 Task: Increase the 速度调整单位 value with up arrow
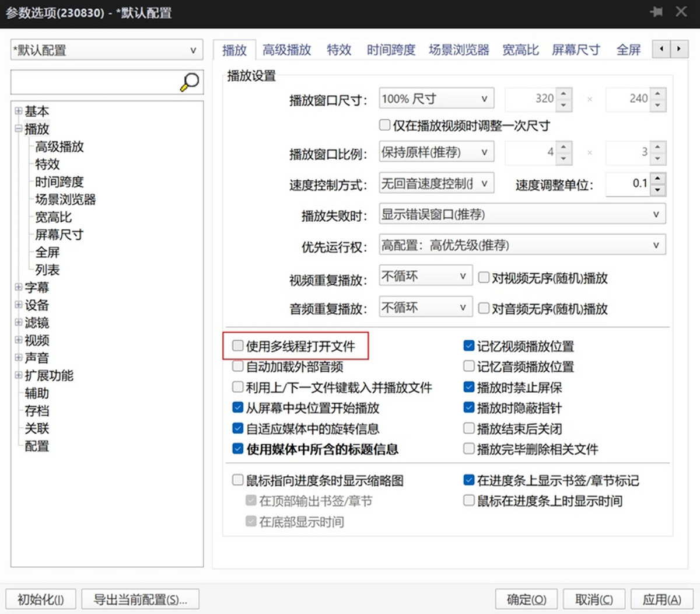(657, 179)
